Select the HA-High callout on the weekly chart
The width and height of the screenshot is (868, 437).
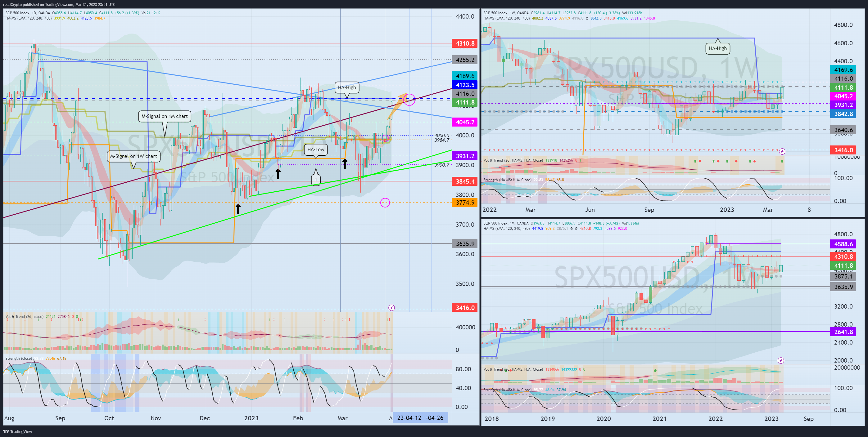[717, 48]
